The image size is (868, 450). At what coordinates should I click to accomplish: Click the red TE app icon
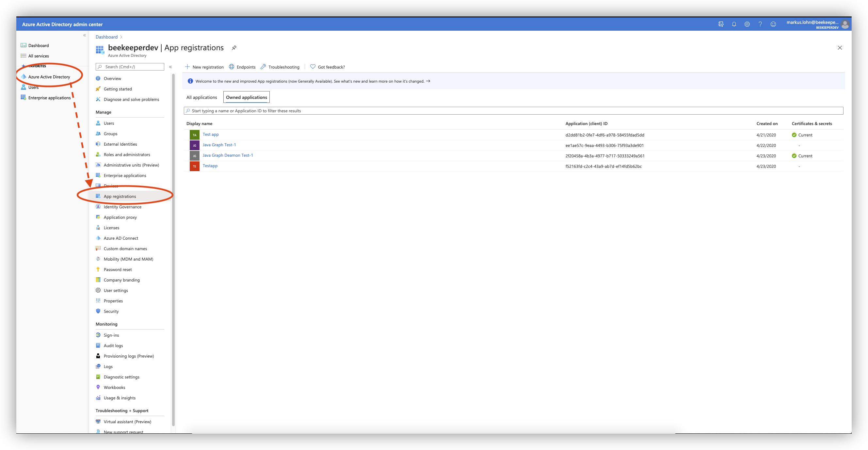194,166
